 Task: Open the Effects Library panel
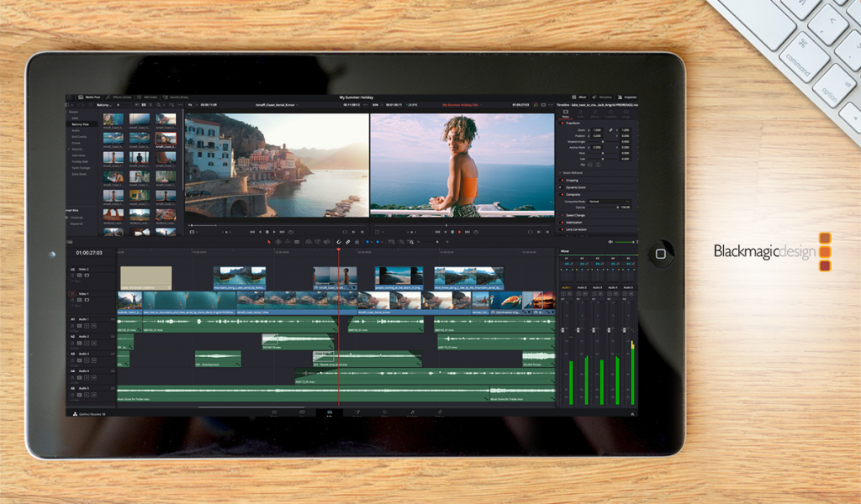click(121, 97)
